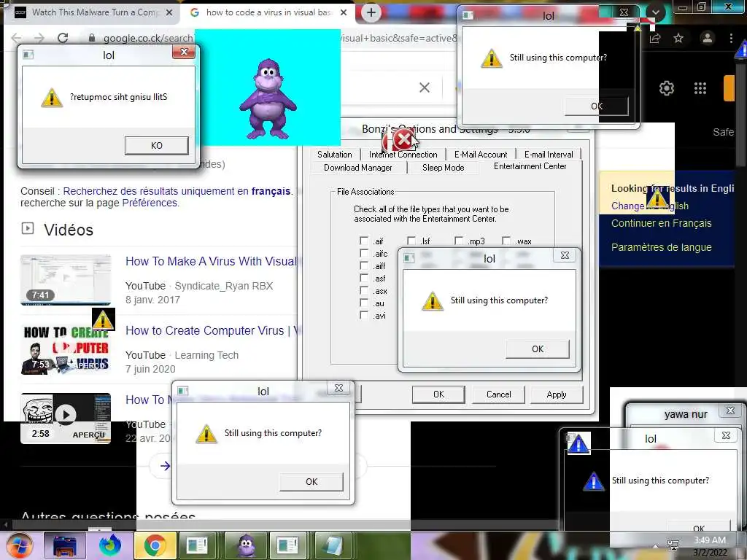This screenshot has height=560, width=747.
Task: Click OK in Bonzi's Options window
Action: (438, 394)
